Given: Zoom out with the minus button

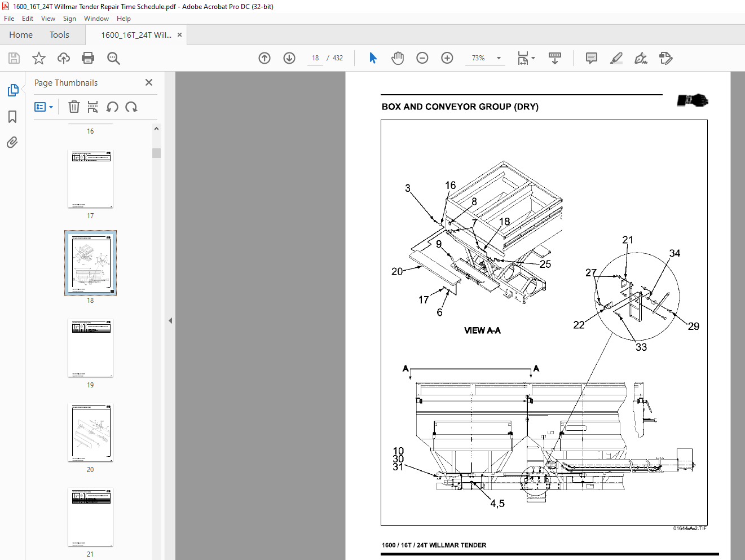Looking at the screenshot, I should click(422, 58).
